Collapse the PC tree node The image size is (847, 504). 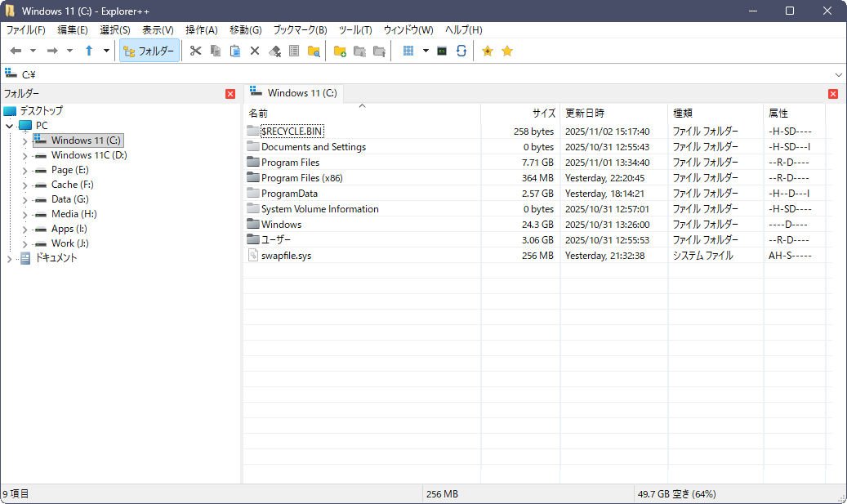[10, 126]
